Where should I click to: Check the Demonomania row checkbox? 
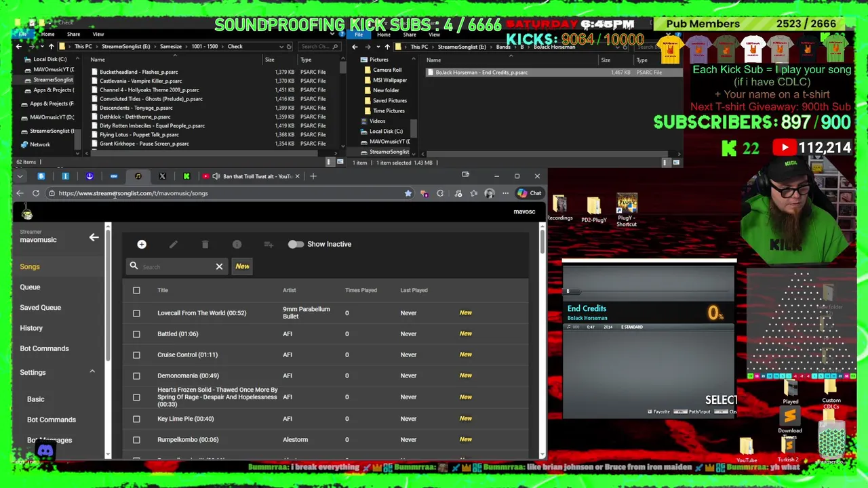click(136, 376)
